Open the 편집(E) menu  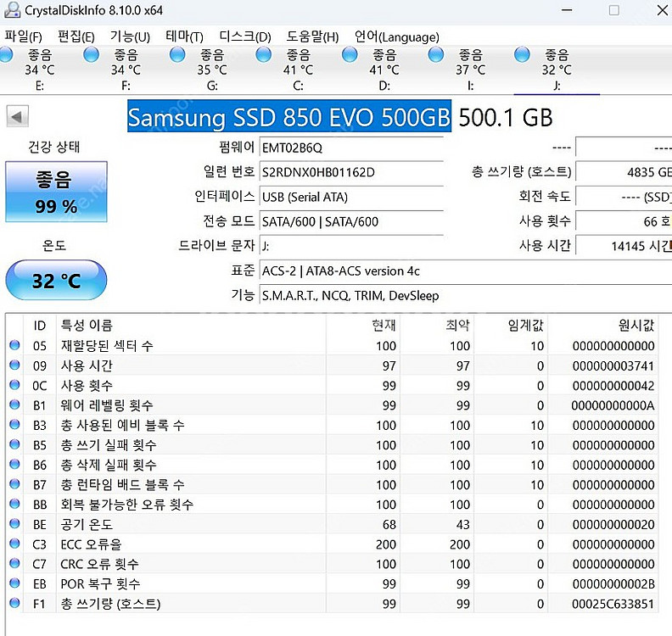click(76, 36)
